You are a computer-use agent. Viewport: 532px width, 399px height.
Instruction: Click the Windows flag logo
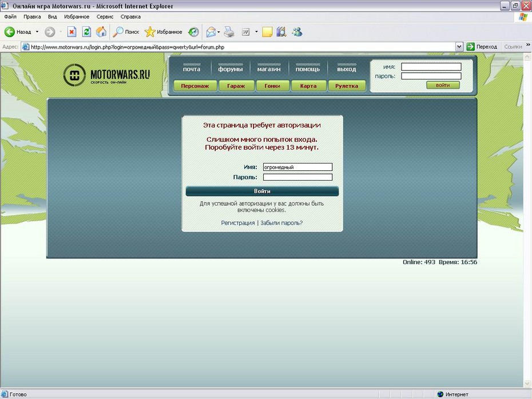pyautogui.click(x=523, y=17)
